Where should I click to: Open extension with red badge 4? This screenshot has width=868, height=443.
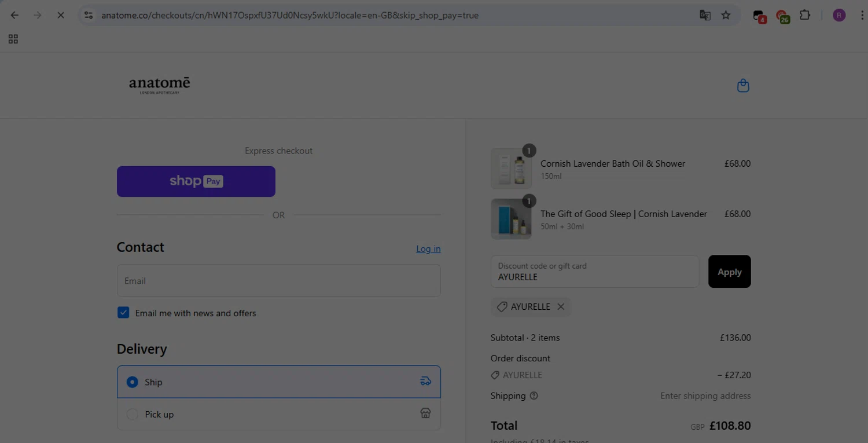(x=759, y=16)
